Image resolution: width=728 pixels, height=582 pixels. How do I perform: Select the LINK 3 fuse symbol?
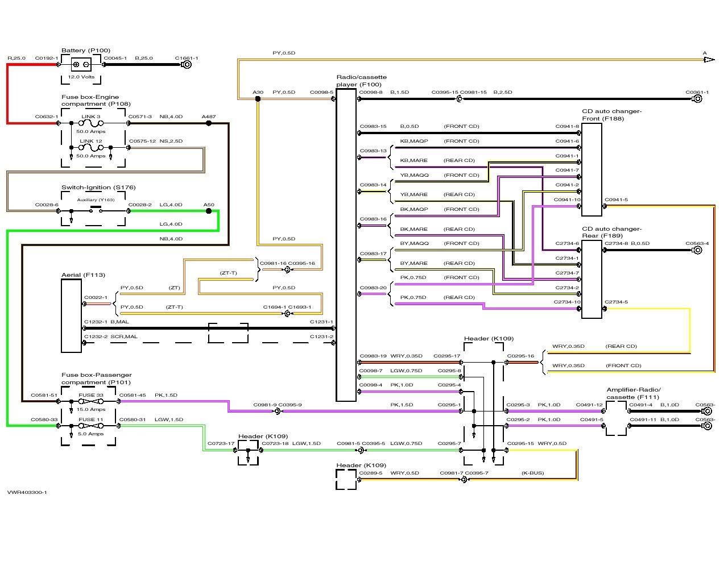[90, 123]
